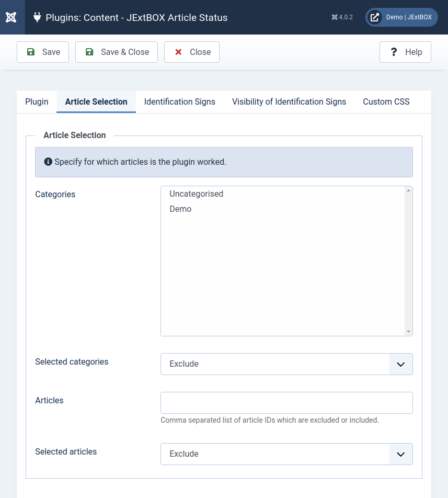Switch to the Plugin tab
Screen dimensions: 448x498
37,101
